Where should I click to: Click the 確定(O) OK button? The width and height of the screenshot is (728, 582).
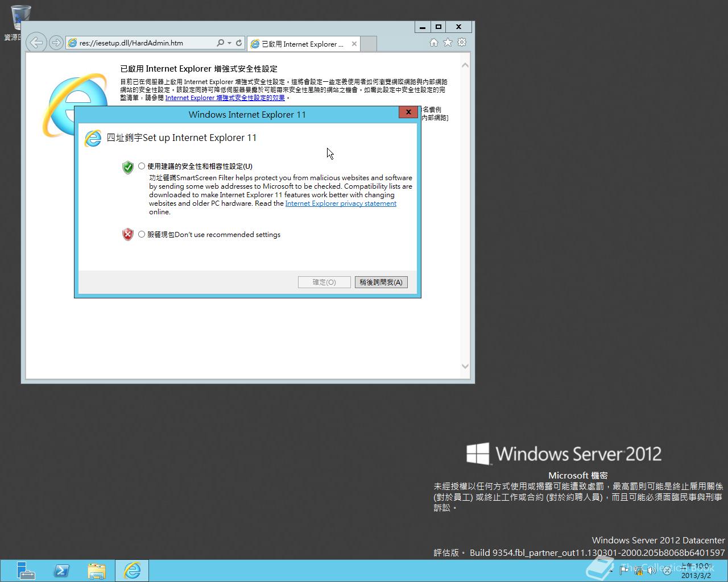[324, 282]
